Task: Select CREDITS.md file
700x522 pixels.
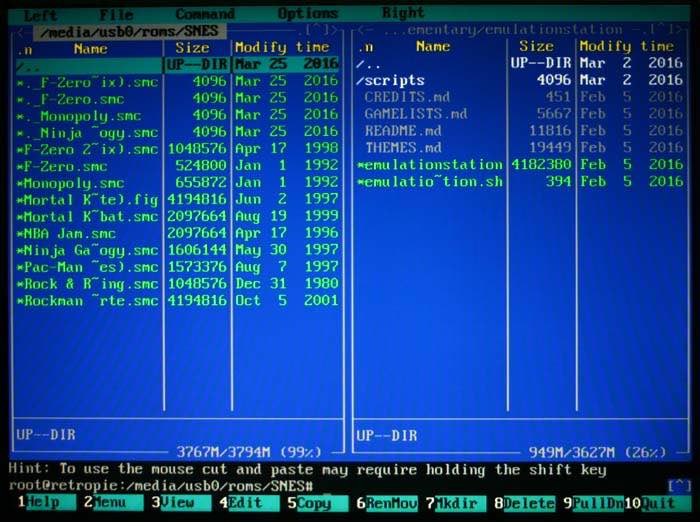Action: 520,97
